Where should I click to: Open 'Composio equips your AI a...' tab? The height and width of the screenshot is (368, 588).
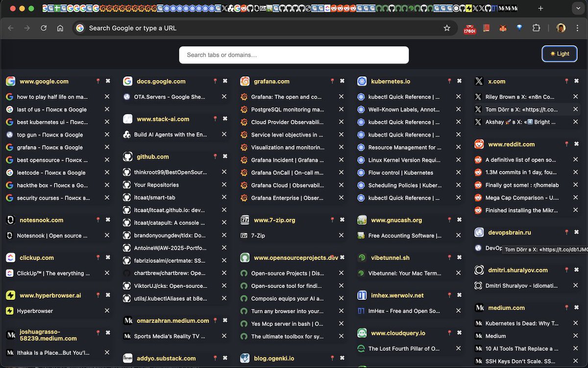(287, 298)
